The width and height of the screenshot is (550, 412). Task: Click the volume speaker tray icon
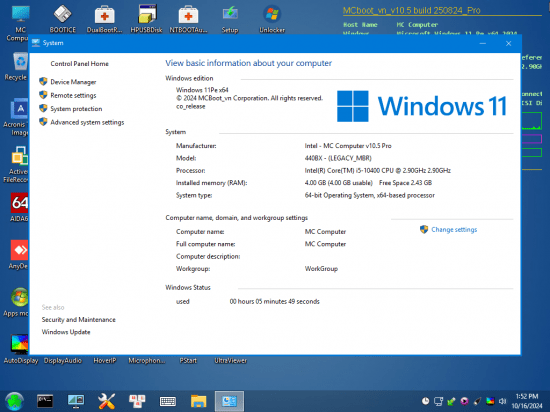(x=503, y=401)
